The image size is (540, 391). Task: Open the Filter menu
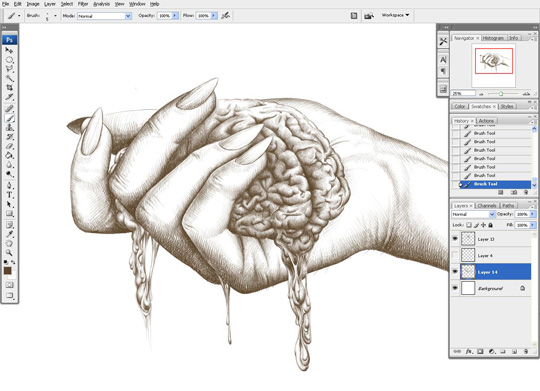coord(83,4)
